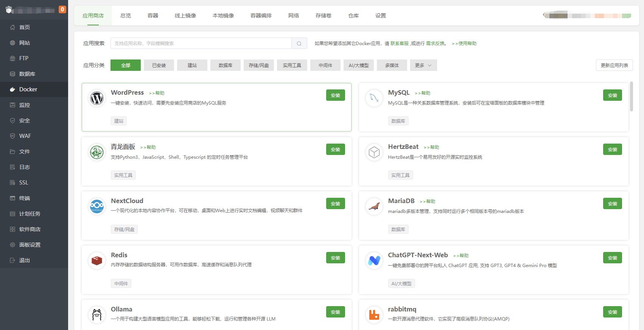
Task: Select the 全部 category filter
Action: [x=126, y=65]
